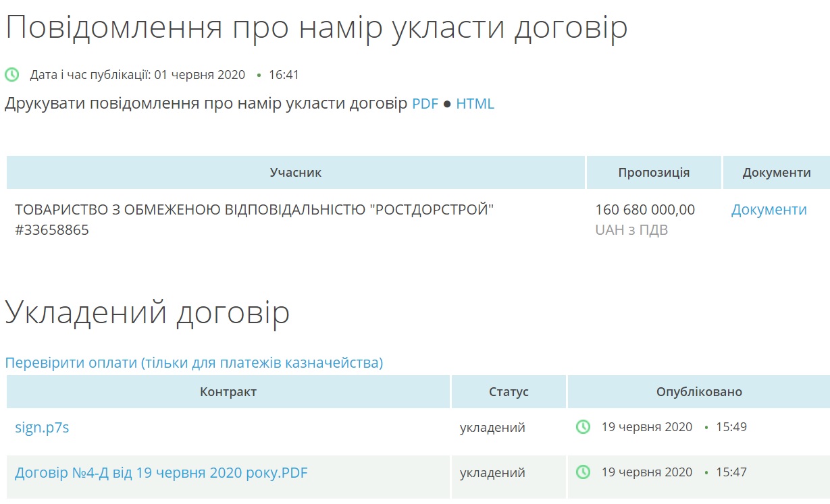Select participant code #33658865
The height and width of the screenshot is (504, 830).
pos(52,231)
